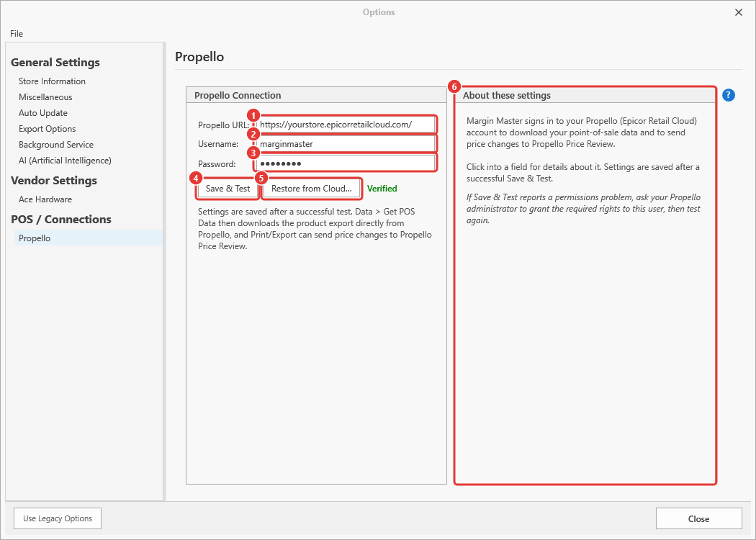The width and height of the screenshot is (756, 540).
Task: Go to Auto Update settings
Action: click(x=43, y=113)
